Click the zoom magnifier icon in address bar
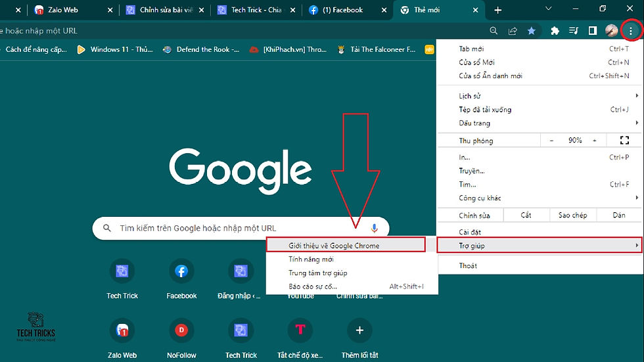The width and height of the screenshot is (644, 362). click(494, 30)
